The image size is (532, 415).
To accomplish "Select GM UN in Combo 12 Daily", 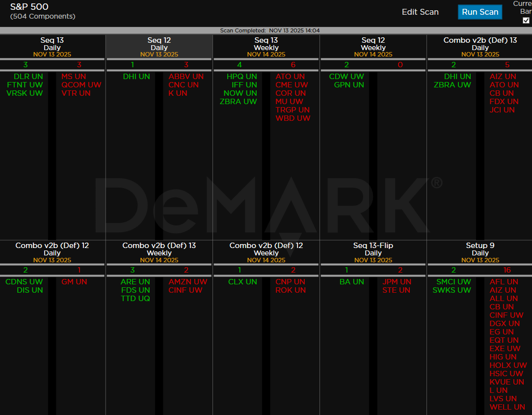I will 74,282.
